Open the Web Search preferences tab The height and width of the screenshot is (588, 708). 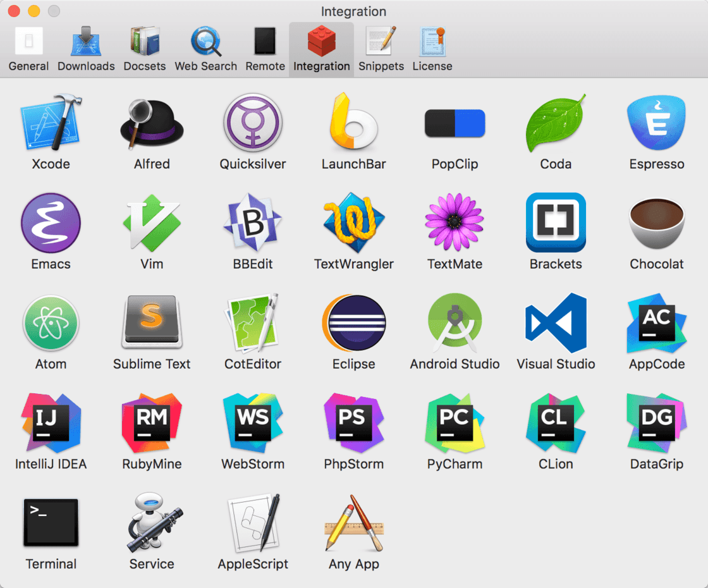(x=205, y=49)
